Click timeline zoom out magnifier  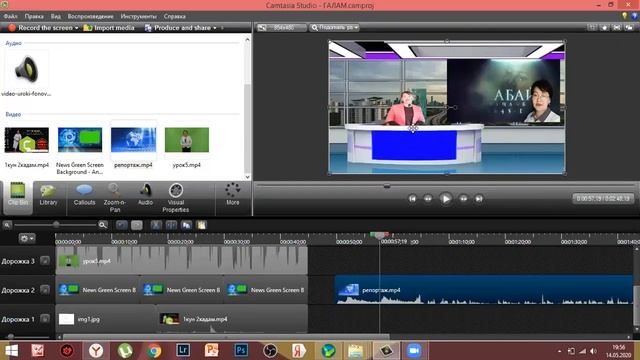click(x=7, y=225)
